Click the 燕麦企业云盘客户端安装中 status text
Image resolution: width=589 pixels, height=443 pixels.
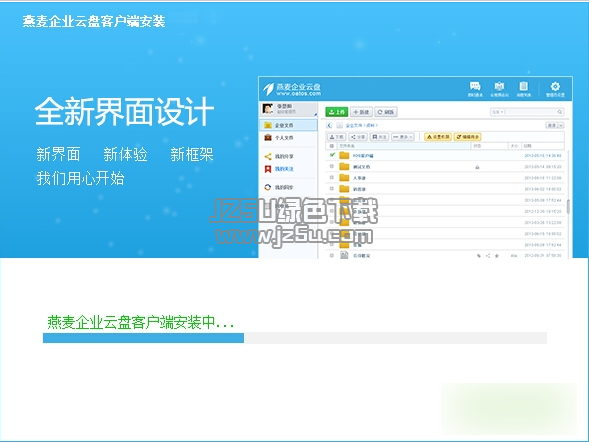pyautogui.click(x=141, y=322)
